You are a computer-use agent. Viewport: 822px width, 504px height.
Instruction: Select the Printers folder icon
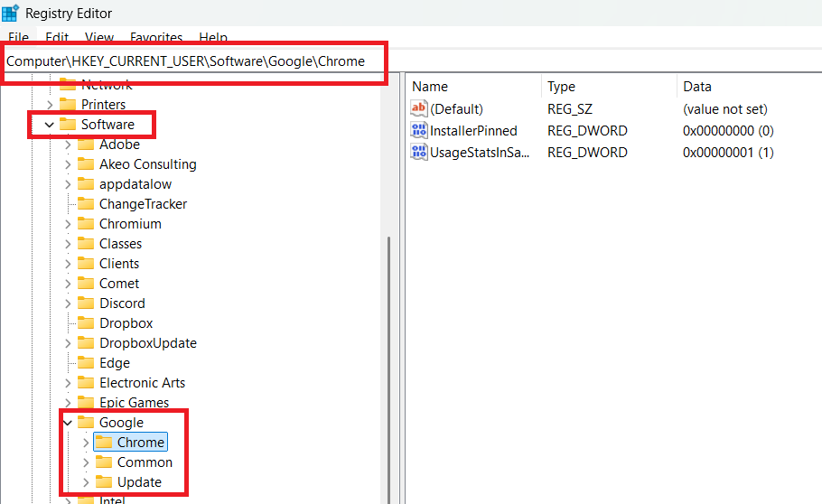[68, 105]
